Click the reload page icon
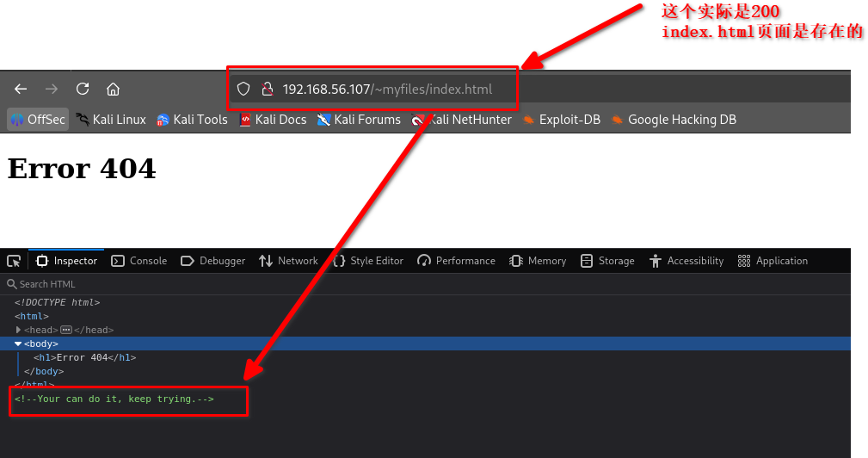868x458 pixels. (x=83, y=89)
